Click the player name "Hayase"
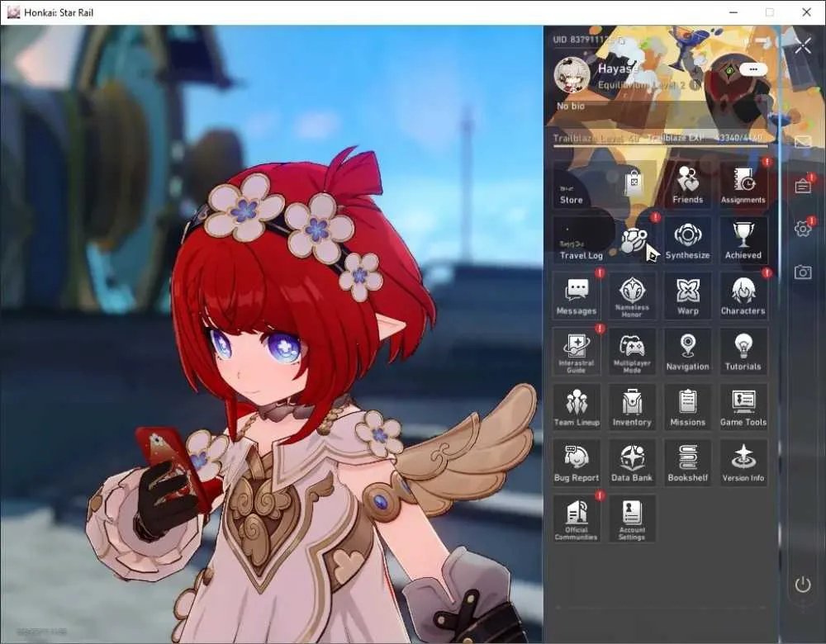 pyautogui.click(x=618, y=69)
